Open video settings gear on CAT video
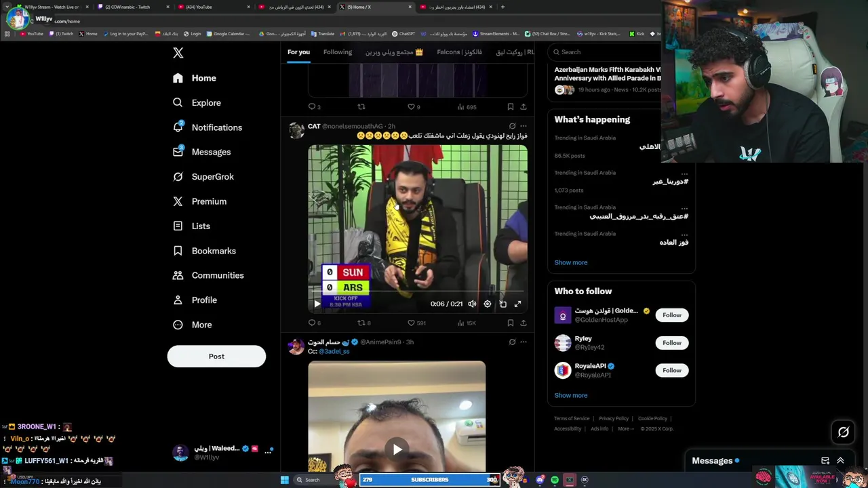 pyautogui.click(x=487, y=304)
